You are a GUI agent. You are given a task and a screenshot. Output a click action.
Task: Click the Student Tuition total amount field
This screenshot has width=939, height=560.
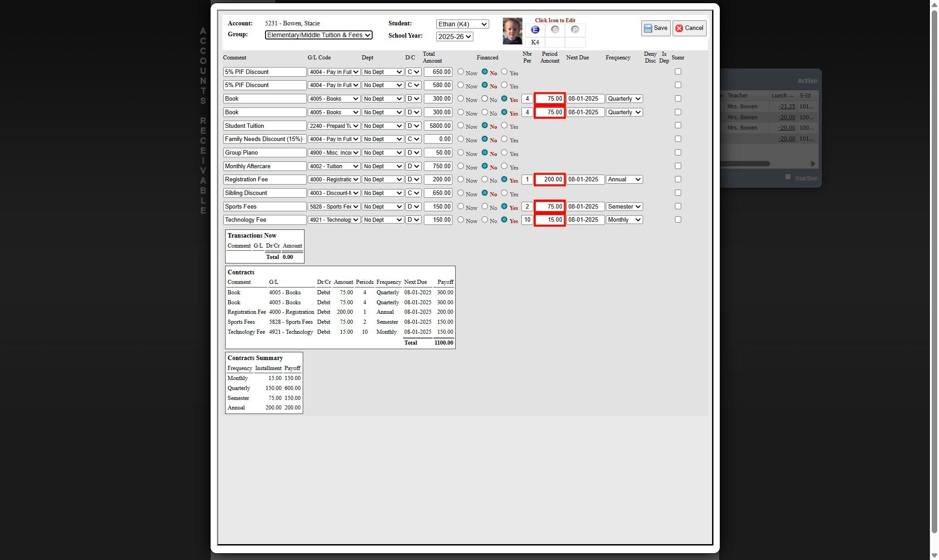point(438,126)
